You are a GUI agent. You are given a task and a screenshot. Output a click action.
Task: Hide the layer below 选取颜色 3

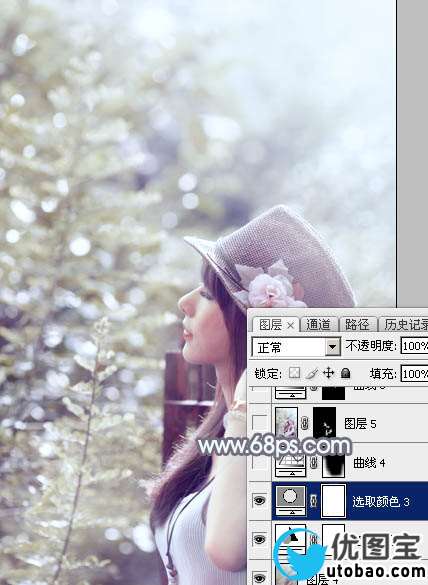click(x=259, y=539)
